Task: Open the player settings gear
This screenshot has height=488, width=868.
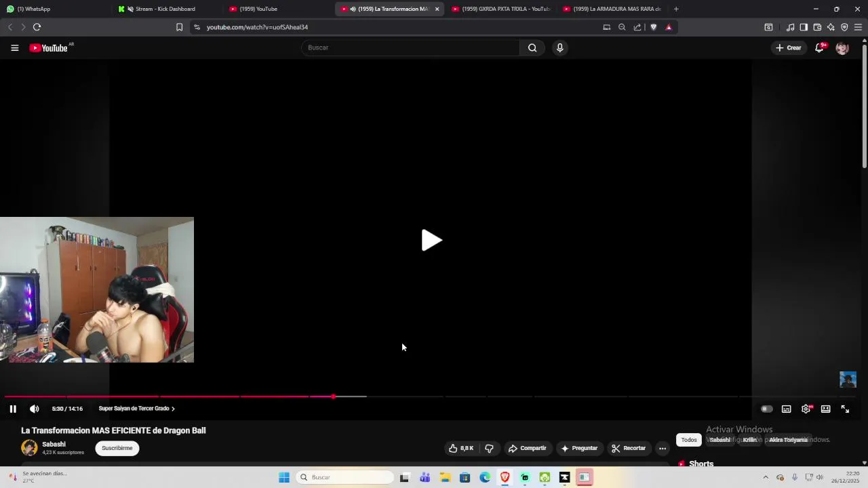Action: (x=806, y=409)
